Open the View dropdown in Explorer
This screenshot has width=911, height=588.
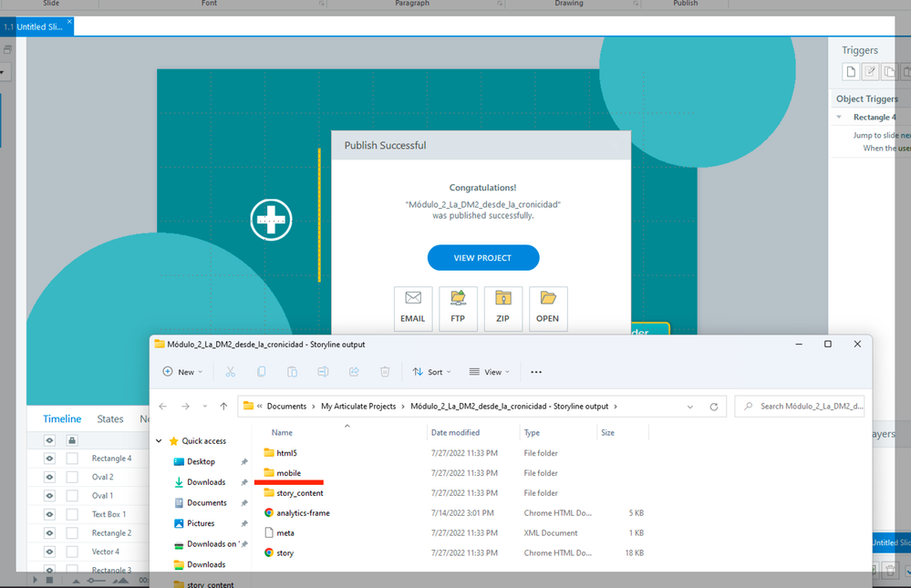[x=489, y=372]
